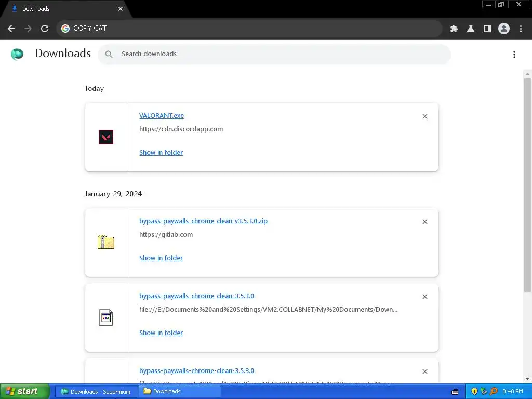The image size is (532, 399).
Task: Reload the Downloads page
Action: coord(45,29)
